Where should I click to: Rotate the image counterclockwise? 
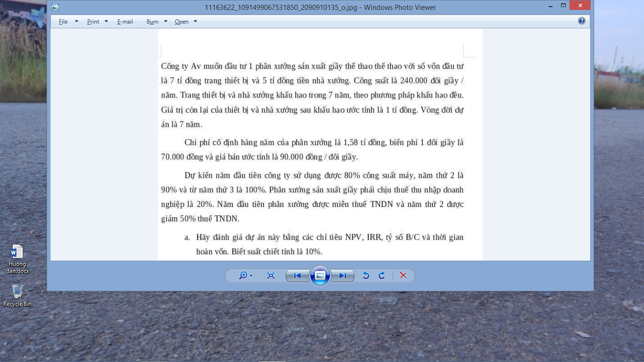[x=366, y=276]
